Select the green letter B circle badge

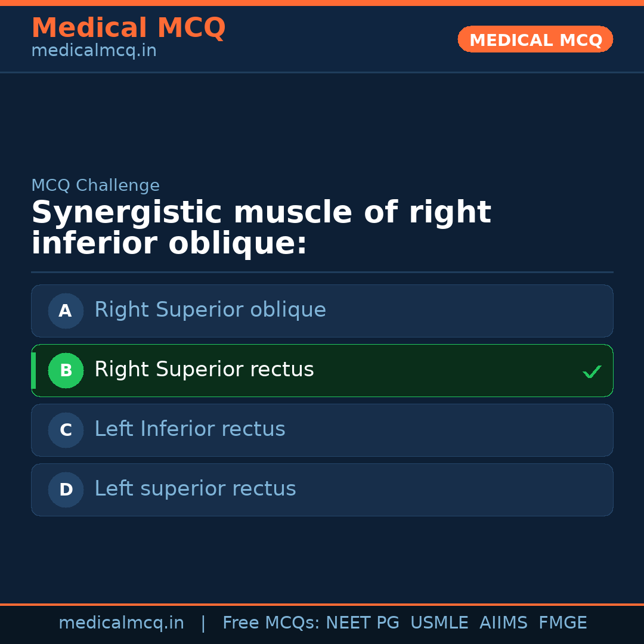click(x=66, y=370)
